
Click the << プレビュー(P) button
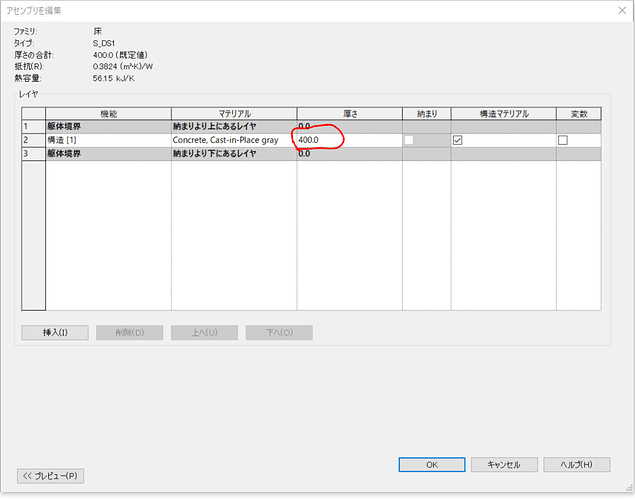click(x=50, y=476)
